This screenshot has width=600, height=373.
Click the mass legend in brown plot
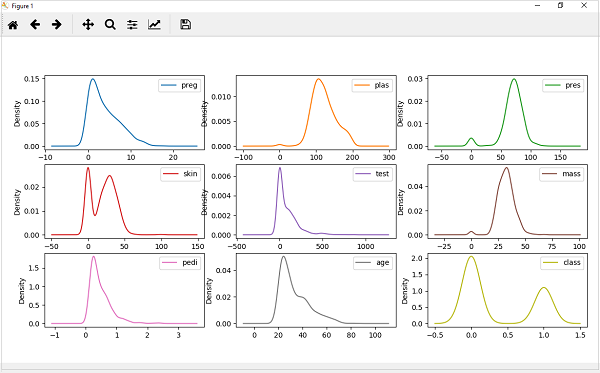561,174
